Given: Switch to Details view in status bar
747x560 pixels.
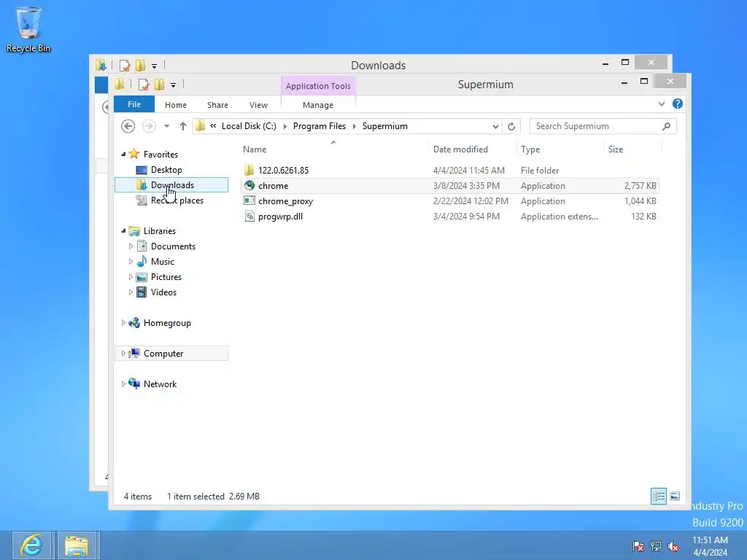Looking at the screenshot, I should 659,496.
